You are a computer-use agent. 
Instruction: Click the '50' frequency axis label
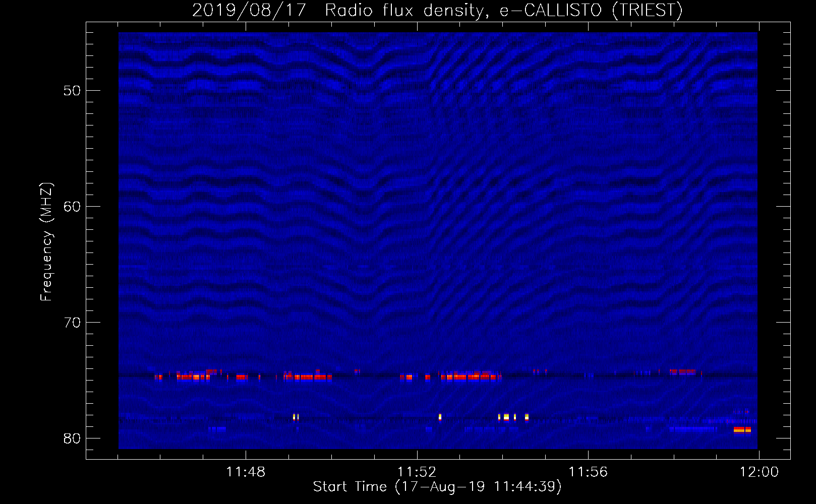click(x=72, y=91)
